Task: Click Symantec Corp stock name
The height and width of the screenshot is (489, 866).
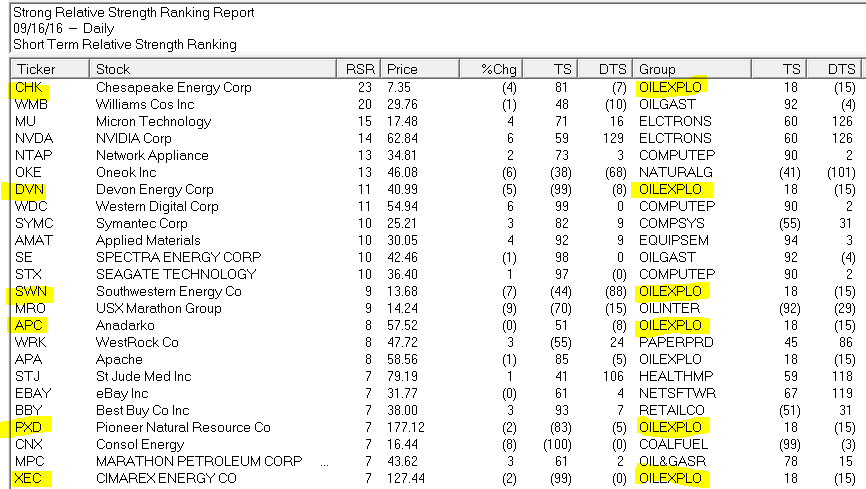Action: tap(141, 224)
